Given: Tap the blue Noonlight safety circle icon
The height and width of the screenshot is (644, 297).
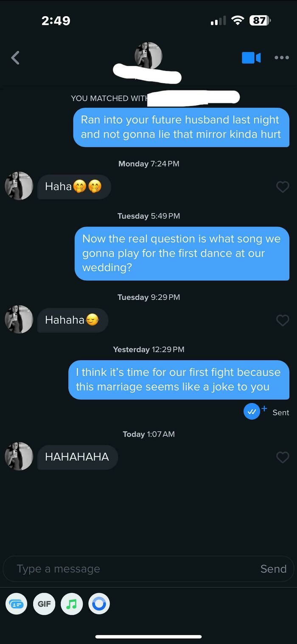Looking at the screenshot, I should click(99, 604).
